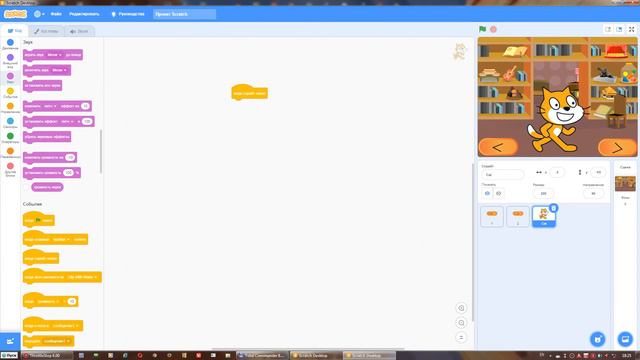Open key dropdown in 'когда клавиша нажата' block
The width and height of the screenshot is (640, 360).
(62, 239)
